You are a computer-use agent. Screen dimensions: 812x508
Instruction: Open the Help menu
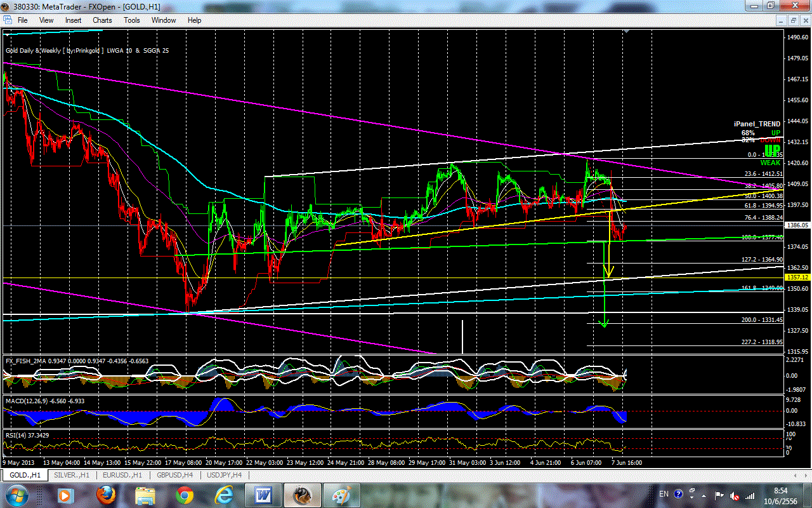pos(194,20)
